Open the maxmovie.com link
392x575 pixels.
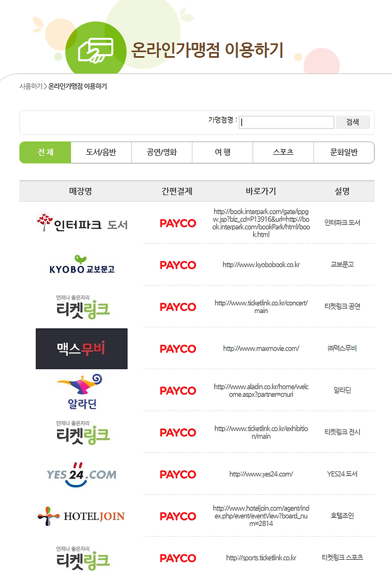tap(261, 348)
